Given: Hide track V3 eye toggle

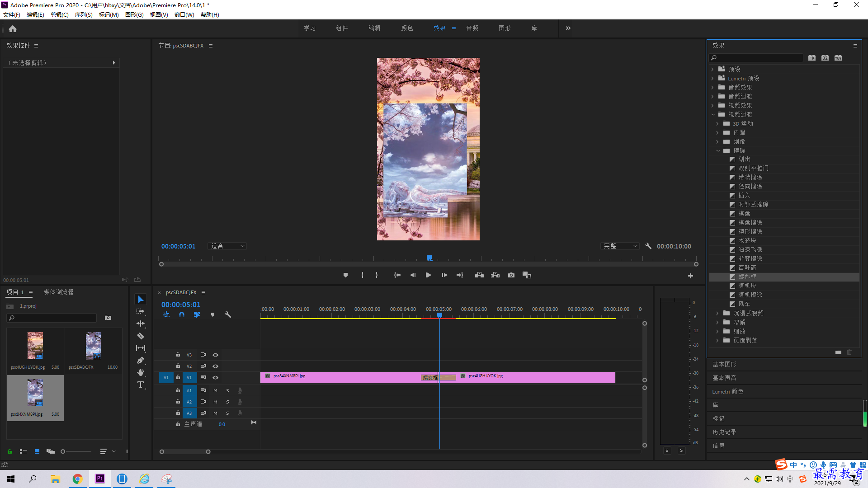Looking at the screenshot, I should coord(216,355).
